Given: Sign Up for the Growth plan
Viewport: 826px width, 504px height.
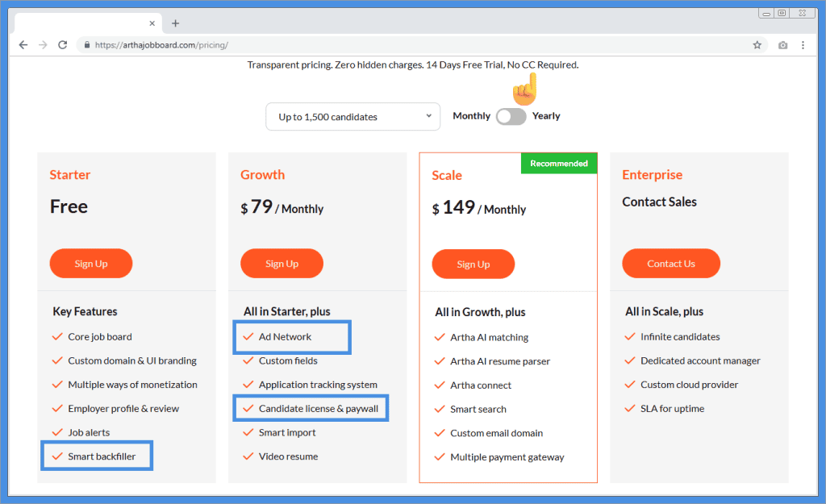Looking at the screenshot, I should pyautogui.click(x=282, y=264).
